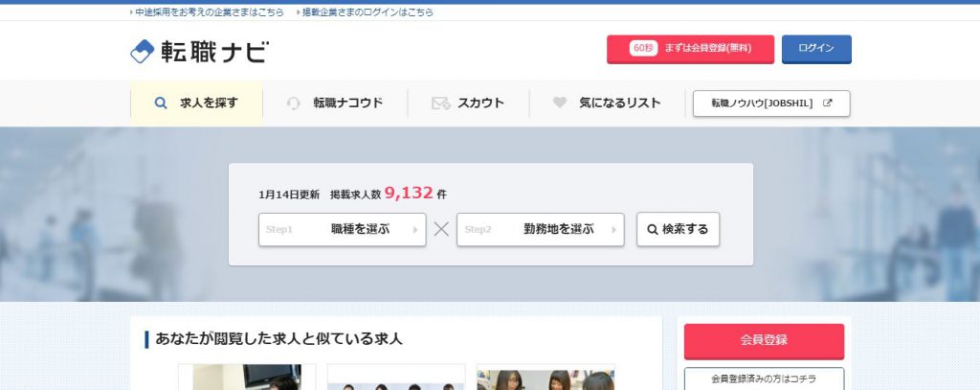Click the 1月14日更新 text
Screen dimensions: 980x390
click(289, 195)
